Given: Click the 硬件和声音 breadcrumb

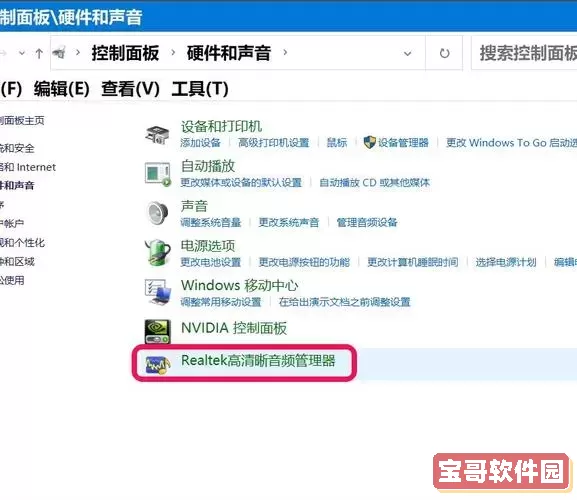Looking at the screenshot, I should (229, 53).
